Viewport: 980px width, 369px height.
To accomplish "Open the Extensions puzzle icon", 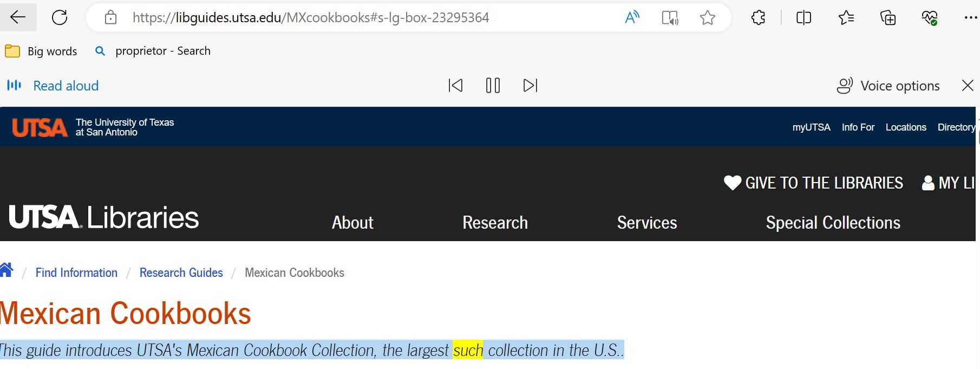I will click(x=758, y=17).
